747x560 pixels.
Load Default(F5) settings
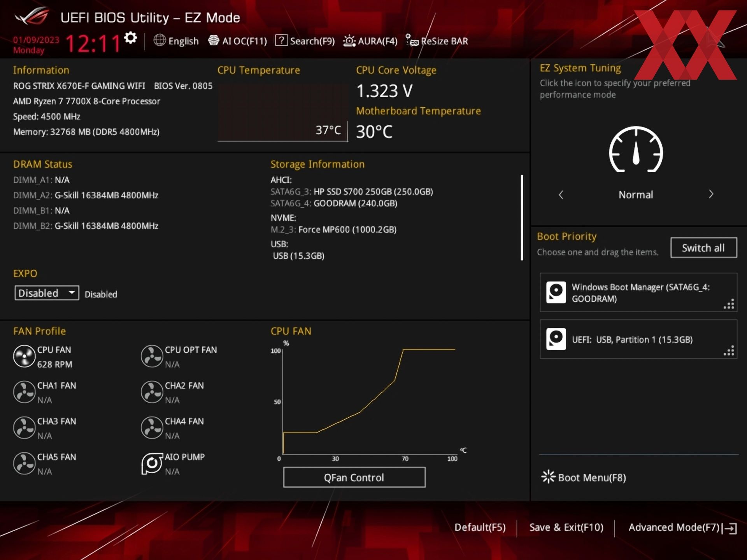pos(480,527)
